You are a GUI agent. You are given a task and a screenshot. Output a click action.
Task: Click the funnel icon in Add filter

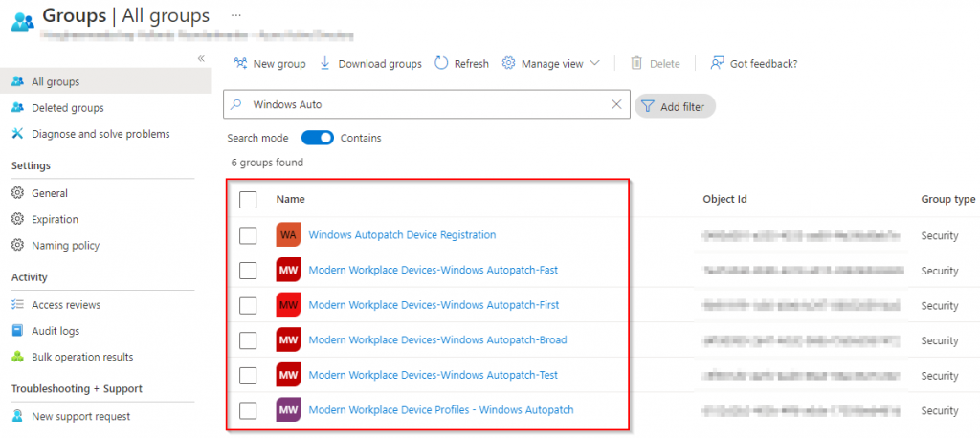coord(648,107)
